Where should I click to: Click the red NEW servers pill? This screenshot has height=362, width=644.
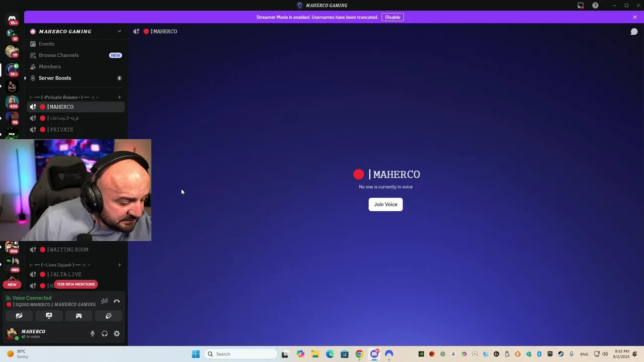[x=12, y=285]
